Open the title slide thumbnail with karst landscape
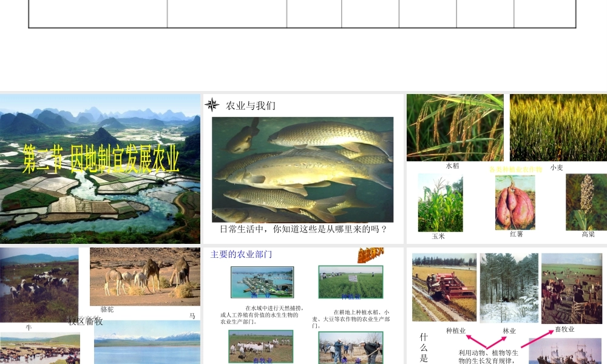607x364 pixels. 100,169
